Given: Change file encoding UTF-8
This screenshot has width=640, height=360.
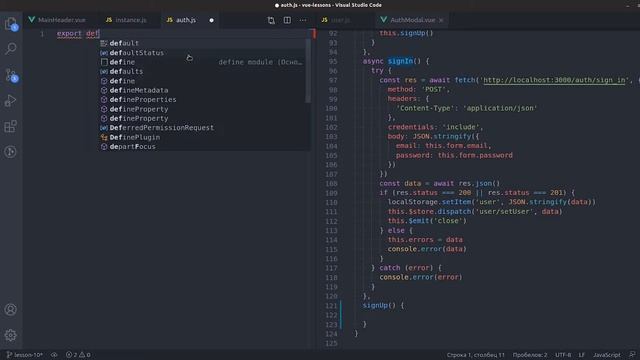Looking at the screenshot, I should point(563,355).
